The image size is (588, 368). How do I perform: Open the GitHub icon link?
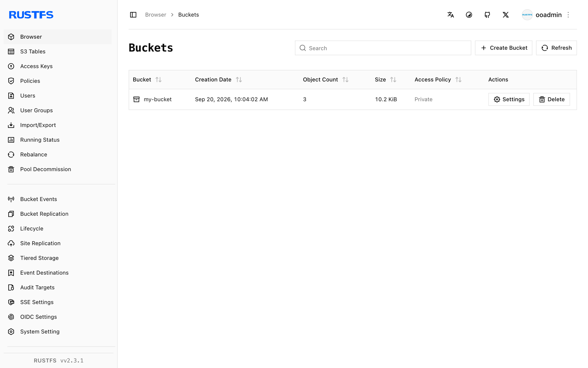(x=487, y=15)
